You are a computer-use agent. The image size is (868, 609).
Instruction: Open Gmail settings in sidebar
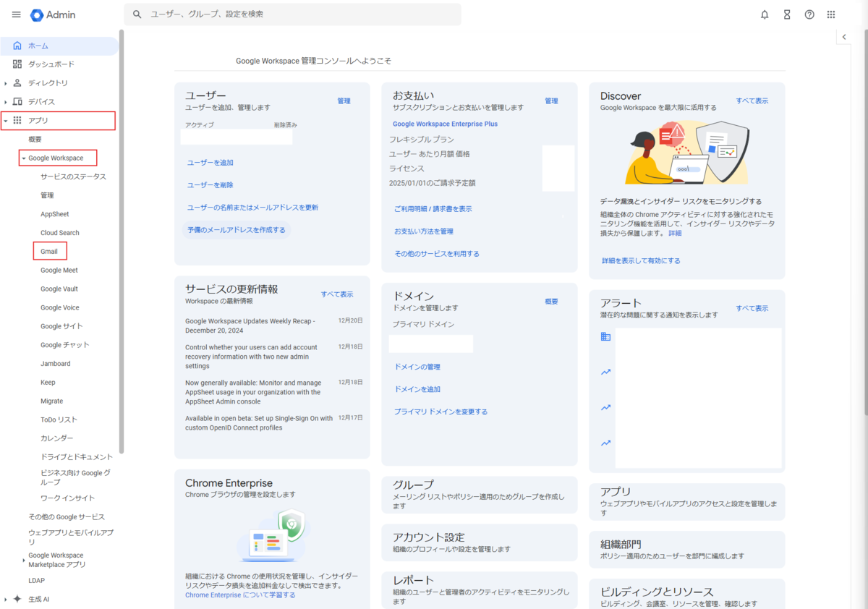click(49, 252)
